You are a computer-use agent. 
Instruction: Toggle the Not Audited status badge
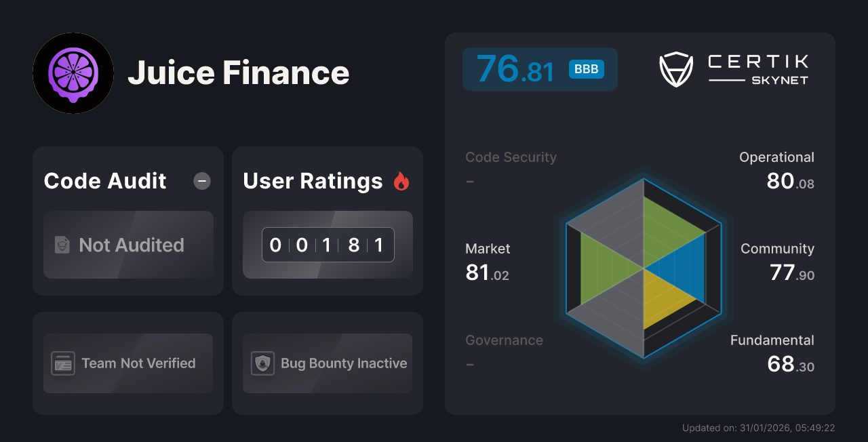(x=128, y=245)
